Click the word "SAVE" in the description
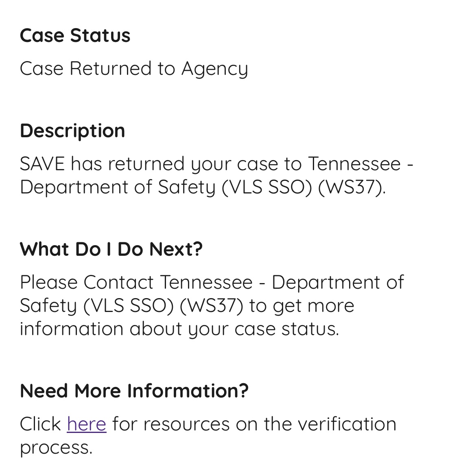The height and width of the screenshot is (459, 476). click(42, 164)
